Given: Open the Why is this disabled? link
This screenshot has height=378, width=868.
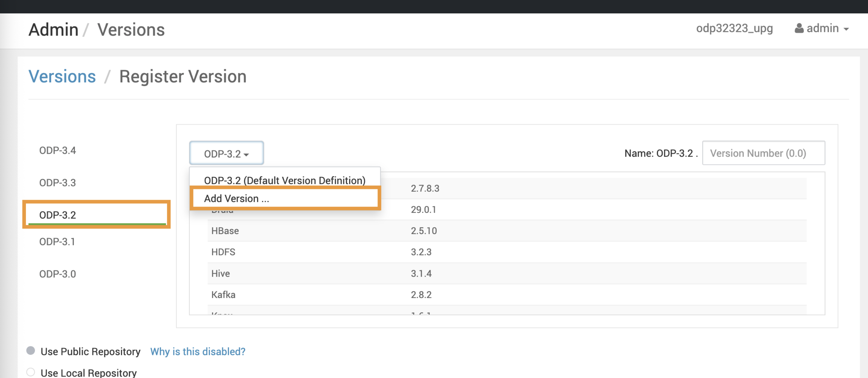Looking at the screenshot, I should tap(198, 351).
